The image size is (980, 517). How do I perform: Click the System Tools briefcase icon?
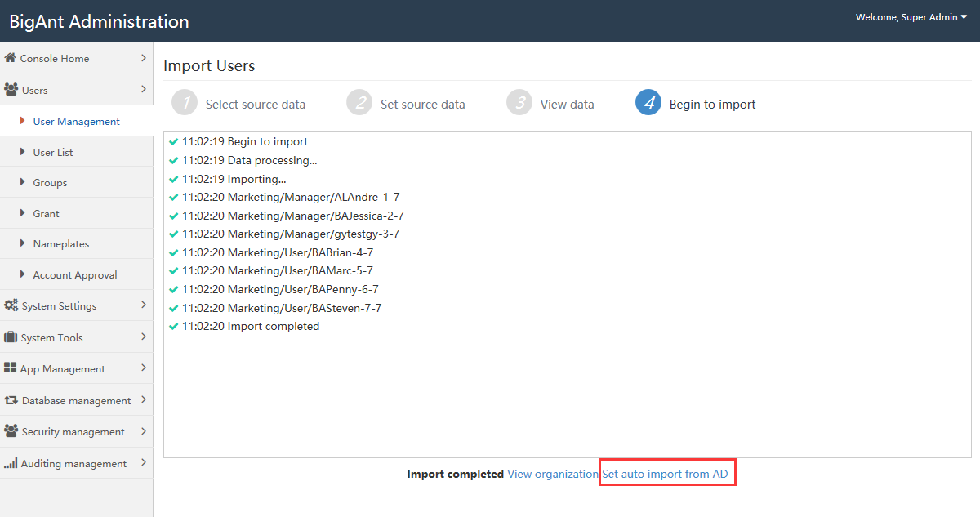coord(11,337)
